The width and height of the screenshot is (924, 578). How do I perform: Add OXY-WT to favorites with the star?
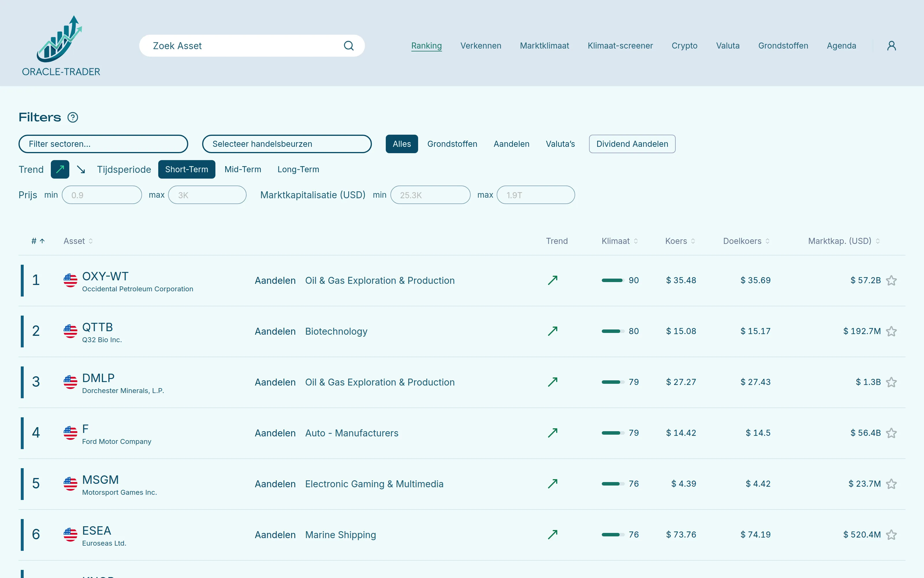(x=891, y=281)
